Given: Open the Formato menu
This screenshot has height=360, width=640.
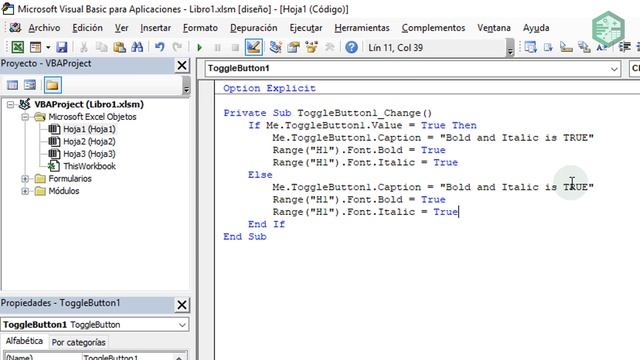Looking at the screenshot, I should click(200, 28).
